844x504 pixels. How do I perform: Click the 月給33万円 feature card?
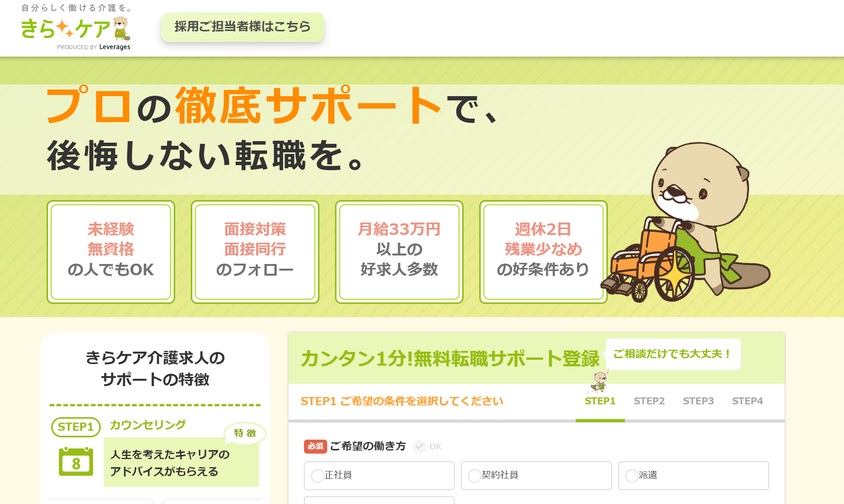(x=399, y=252)
